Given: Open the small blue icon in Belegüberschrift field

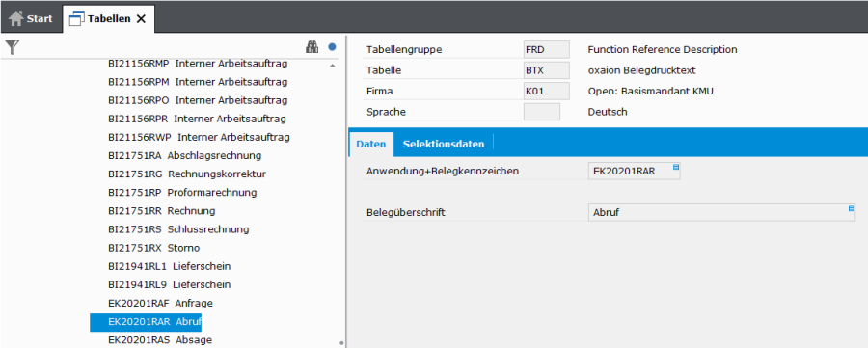Looking at the screenshot, I should tap(852, 208).
